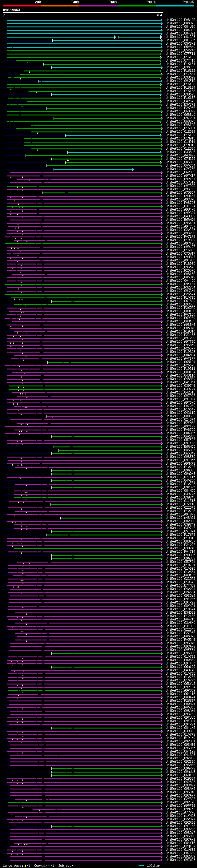Click the UniRef100_P00873 hit label
Image resolution: width=197 pixels, height=868 pixels.
tap(180, 23)
